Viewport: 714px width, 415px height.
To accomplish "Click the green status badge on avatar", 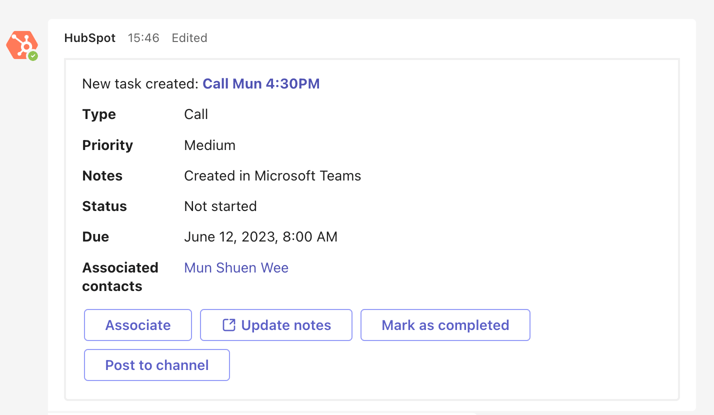I will pos(33,56).
